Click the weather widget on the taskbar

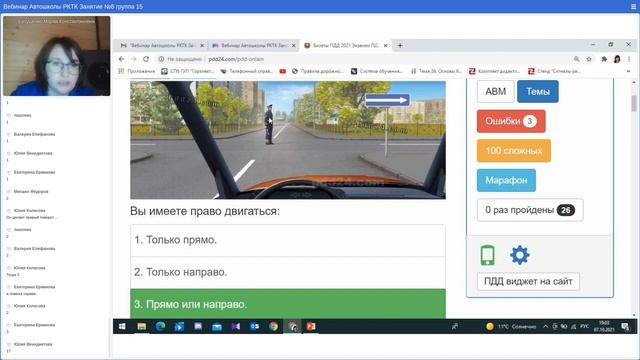[511, 327]
